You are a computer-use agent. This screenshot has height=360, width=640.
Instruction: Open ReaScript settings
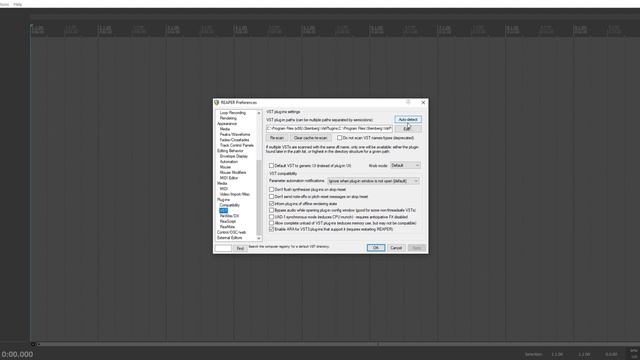(228, 222)
